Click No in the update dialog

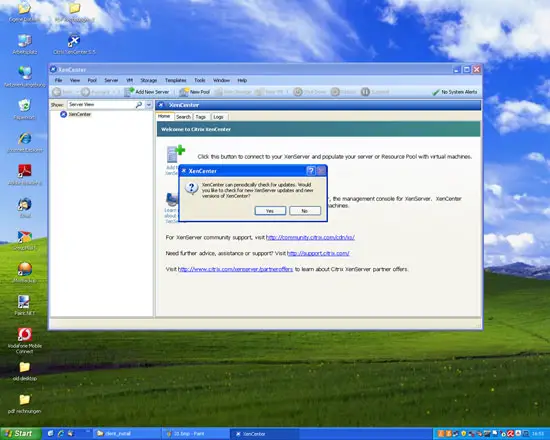click(x=305, y=211)
